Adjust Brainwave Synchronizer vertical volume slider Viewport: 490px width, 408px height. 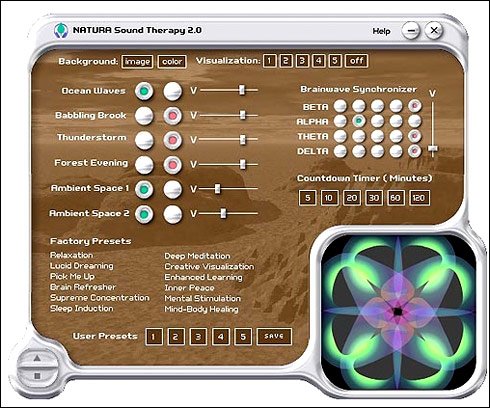[433, 148]
